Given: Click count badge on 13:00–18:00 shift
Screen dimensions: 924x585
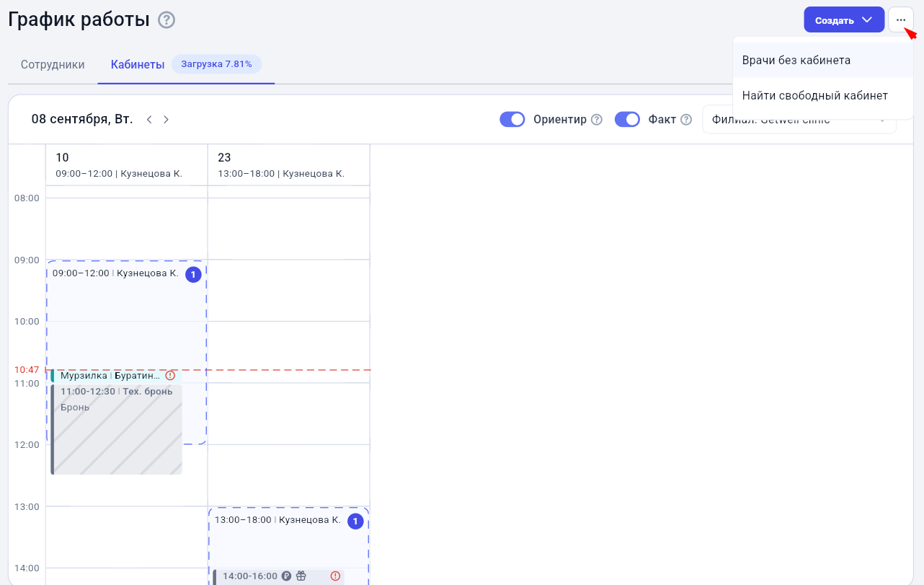Looking at the screenshot, I should pos(355,521).
